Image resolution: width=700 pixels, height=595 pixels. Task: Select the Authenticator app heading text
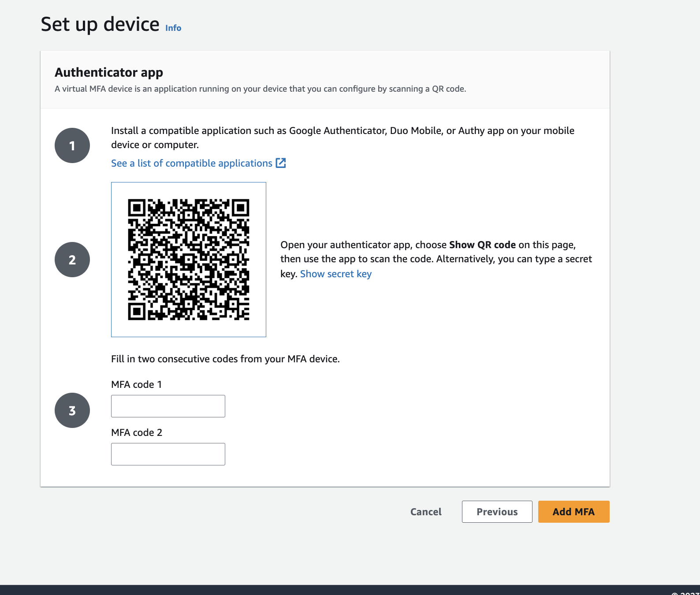pos(109,72)
